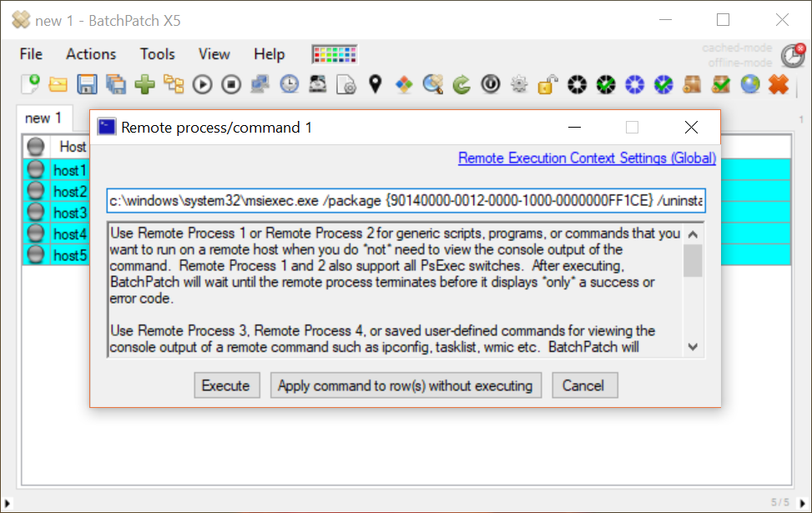This screenshot has height=513, width=812.
Task: Open Remote Execution Context Settings (Global) link
Action: 587,158
